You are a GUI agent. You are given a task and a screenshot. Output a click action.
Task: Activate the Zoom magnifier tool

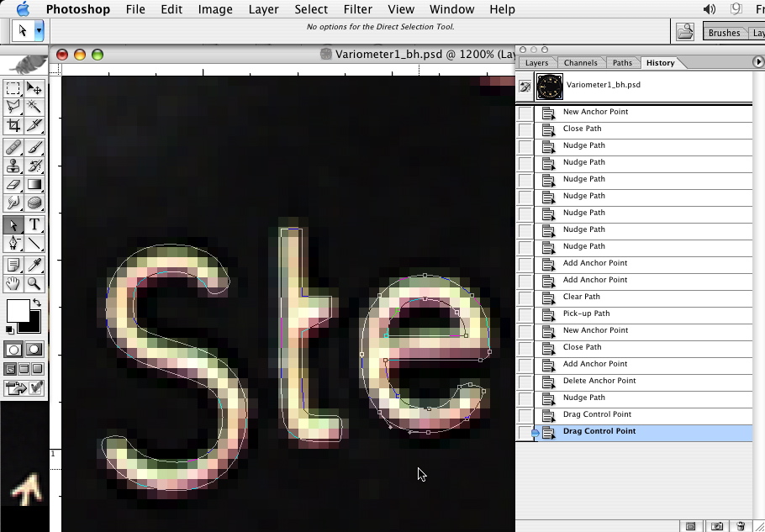(x=34, y=284)
